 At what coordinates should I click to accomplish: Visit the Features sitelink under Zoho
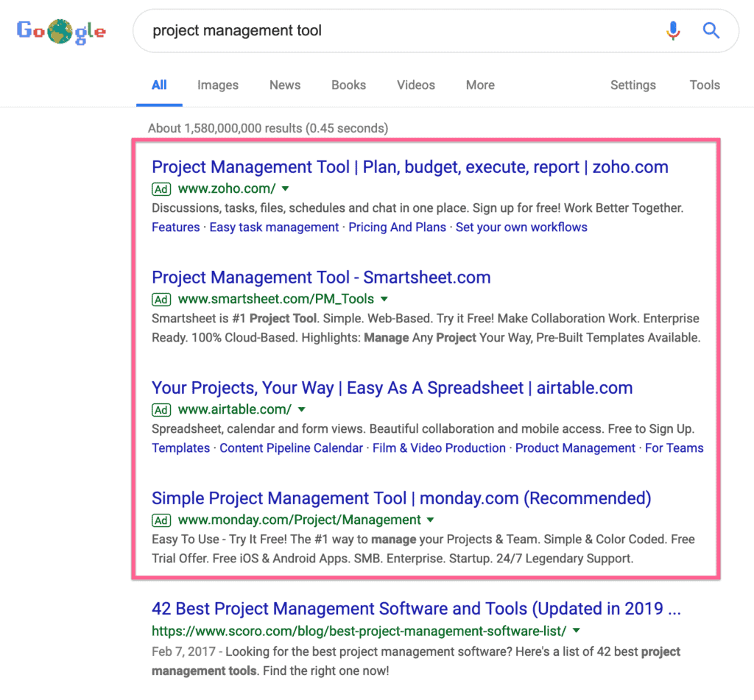(x=175, y=227)
